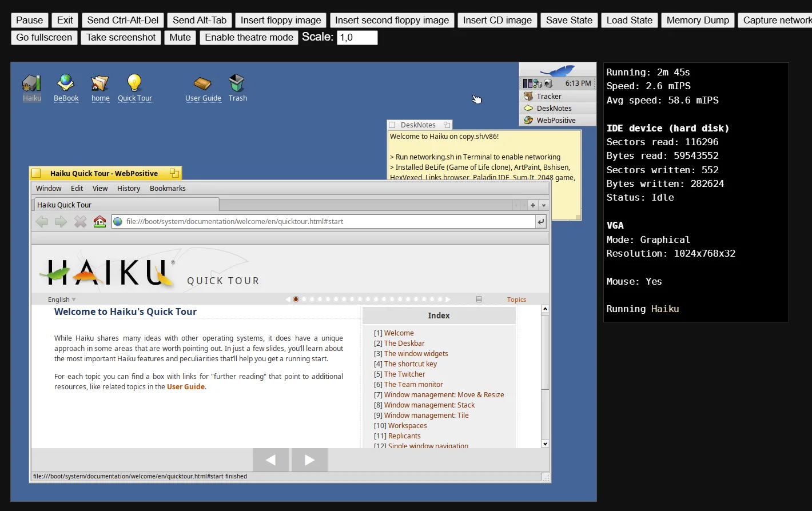Select the Haiku Quick Tour tab

pos(126,205)
